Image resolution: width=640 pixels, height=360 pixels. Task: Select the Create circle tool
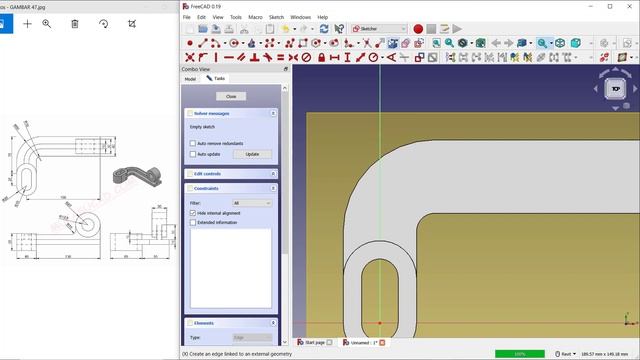tap(234, 43)
